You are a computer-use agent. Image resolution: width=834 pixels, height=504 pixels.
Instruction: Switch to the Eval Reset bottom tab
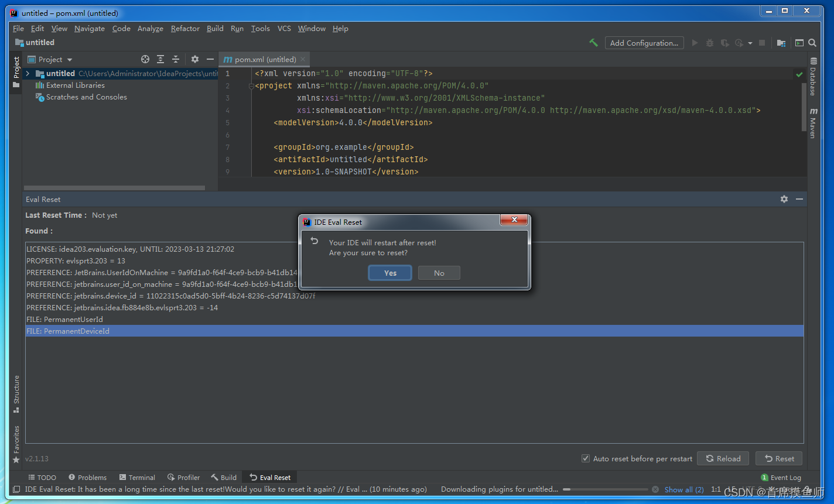pos(270,477)
